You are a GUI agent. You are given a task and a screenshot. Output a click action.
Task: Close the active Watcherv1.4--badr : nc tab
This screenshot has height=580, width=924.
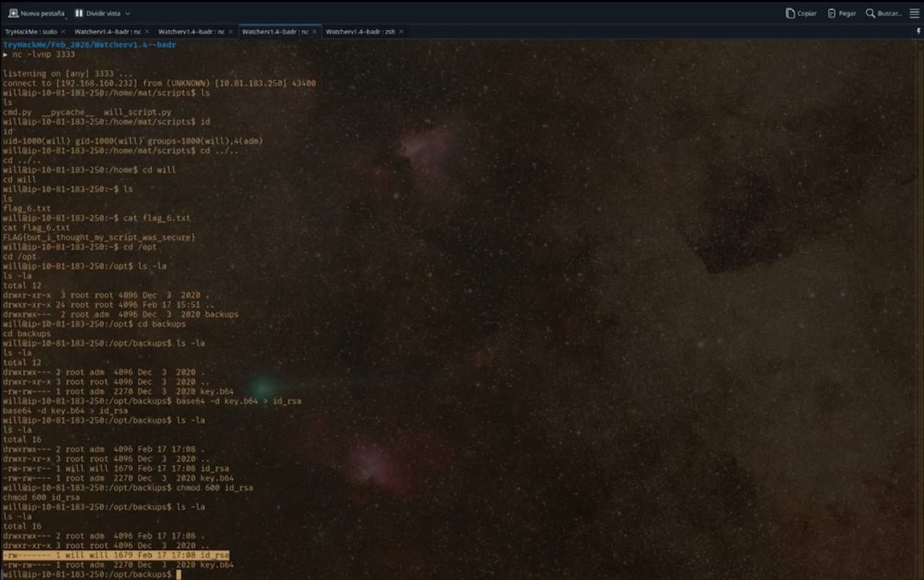[x=315, y=31]
